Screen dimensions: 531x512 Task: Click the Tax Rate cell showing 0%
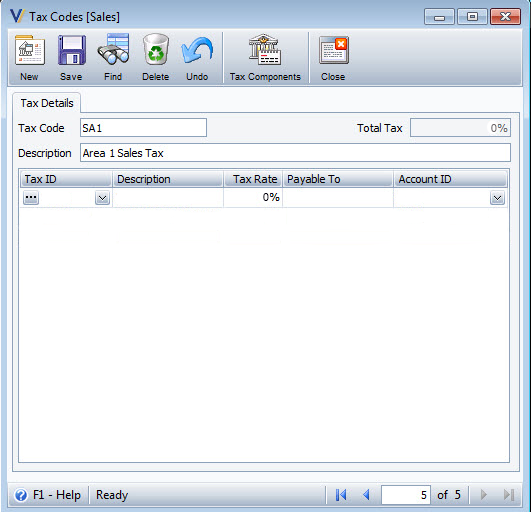pyautogui.click(x=253, y=197)
